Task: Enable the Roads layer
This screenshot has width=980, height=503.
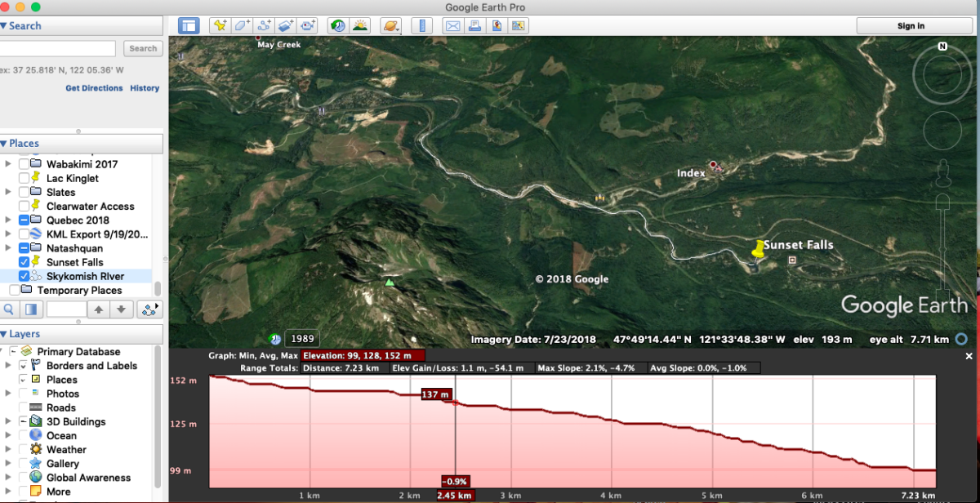Action: [x=24, y=407]
